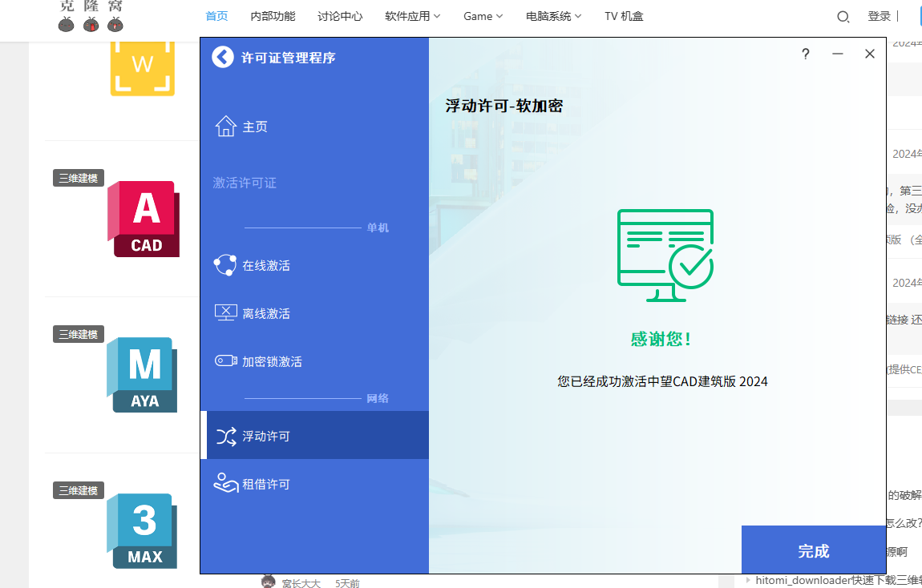The width and height of the screenshot is (922, 588).
Task: Open the TV 机盒 menu item
Action: 624,17
